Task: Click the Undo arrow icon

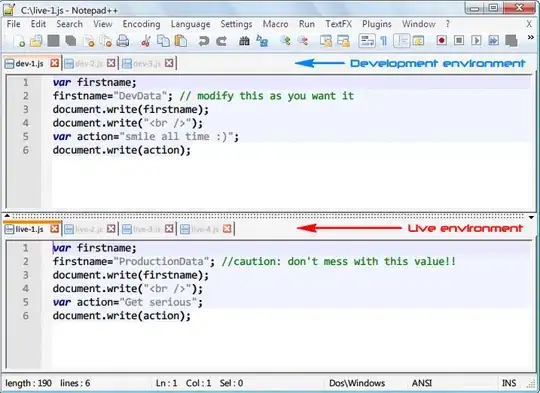Action: pyautogui.click(x=204, y=41)
